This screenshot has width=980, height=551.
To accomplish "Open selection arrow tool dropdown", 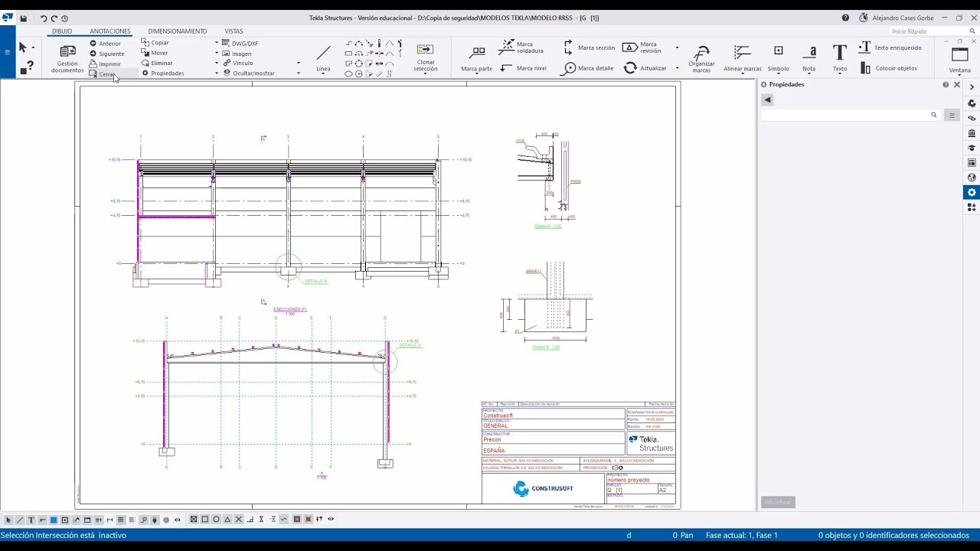I will pyautogui.click(x=33, y=48).
